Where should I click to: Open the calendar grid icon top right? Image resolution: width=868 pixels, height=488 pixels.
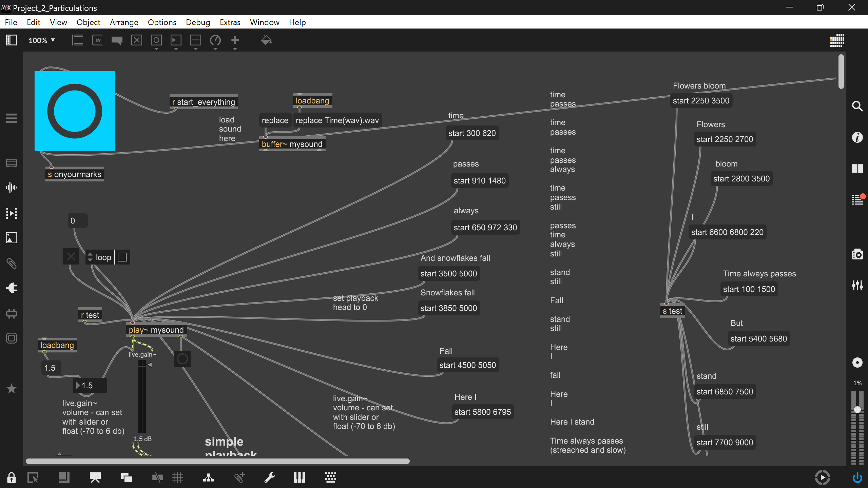[837, 40]
